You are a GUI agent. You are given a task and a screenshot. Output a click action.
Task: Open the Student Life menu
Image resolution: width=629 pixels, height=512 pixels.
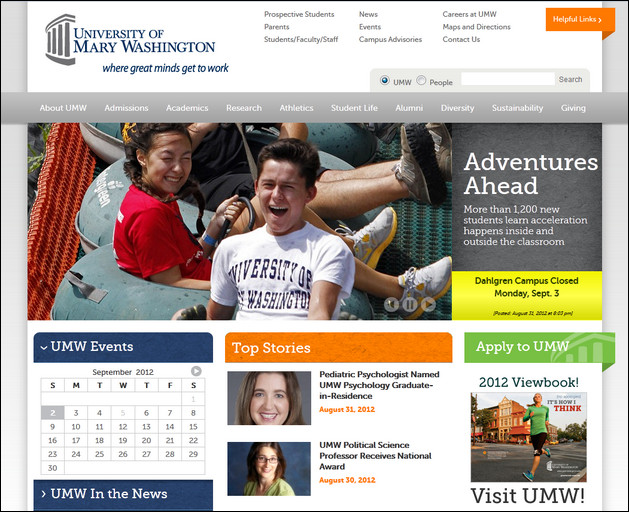pos(354,108)
